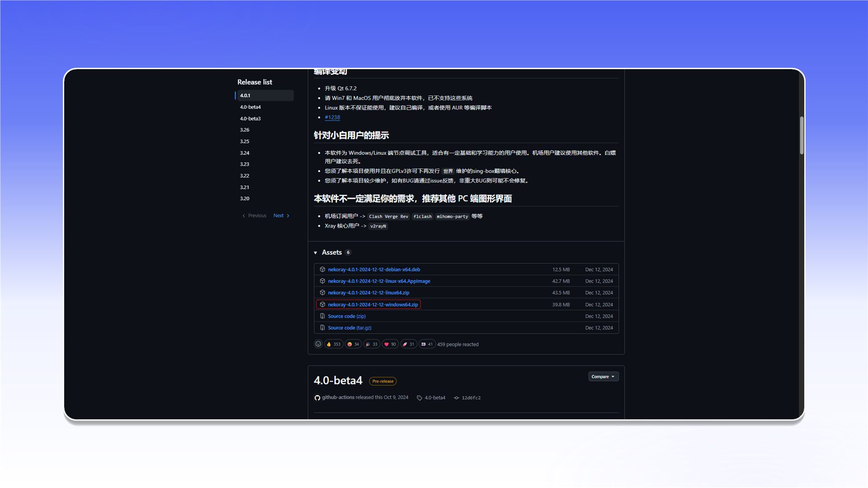The height and width of the screenshot is (488, 868).
Task: Click the package icon beside debian-x64.deb
Action: pyautogui.click(x=322, y=269)
